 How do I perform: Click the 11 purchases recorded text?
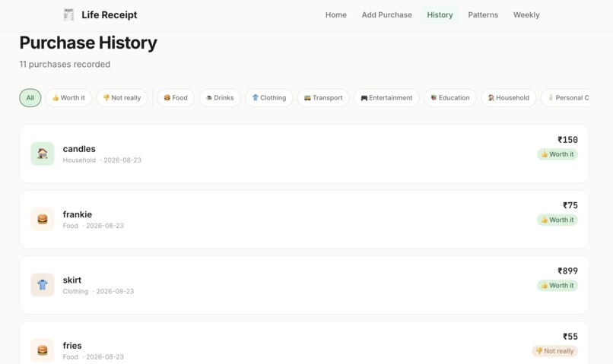tap(65, 64)
